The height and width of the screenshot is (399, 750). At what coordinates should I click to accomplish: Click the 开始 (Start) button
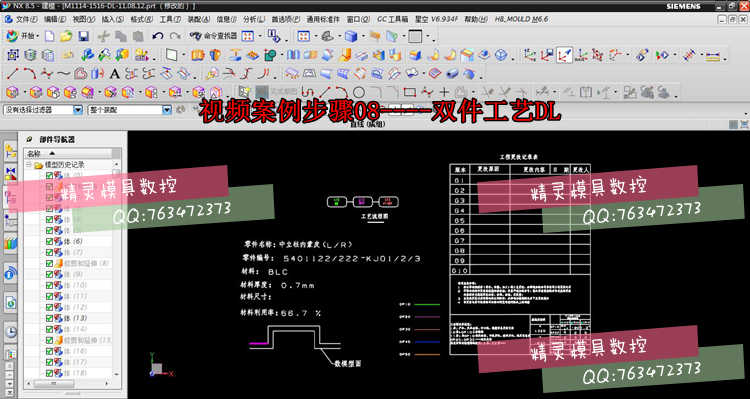pos(22,36)
